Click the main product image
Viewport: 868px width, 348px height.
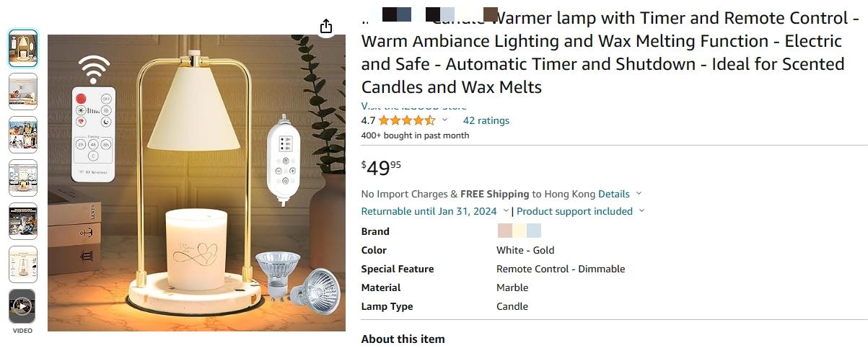point(196,183)
